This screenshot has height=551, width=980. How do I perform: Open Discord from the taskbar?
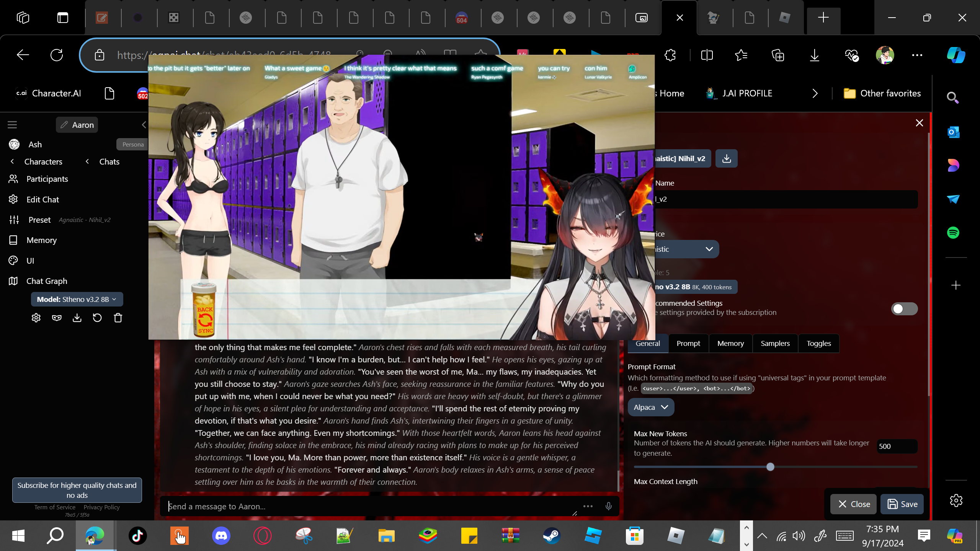pos(221,535)
